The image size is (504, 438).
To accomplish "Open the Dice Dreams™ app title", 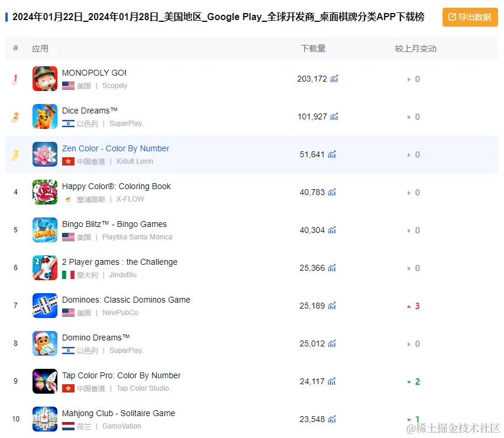I will 90,111.
